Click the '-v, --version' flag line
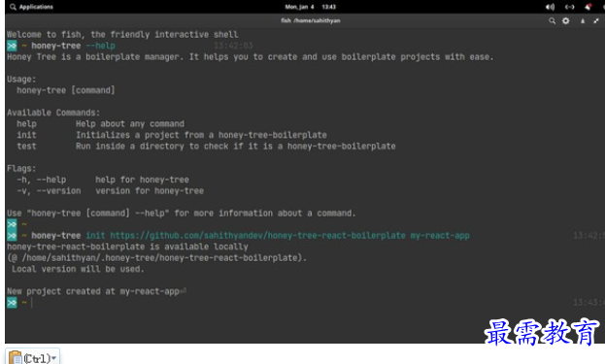 (x=110, y=191)
